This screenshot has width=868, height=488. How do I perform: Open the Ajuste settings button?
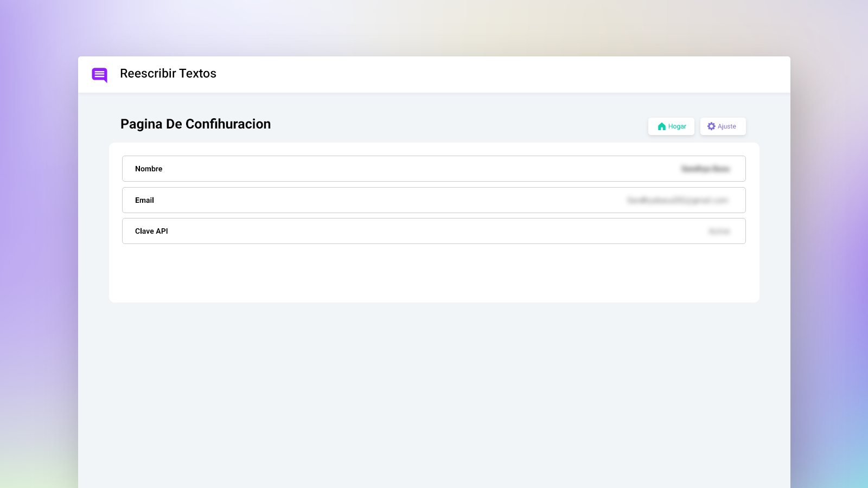(x=723, y=126)
